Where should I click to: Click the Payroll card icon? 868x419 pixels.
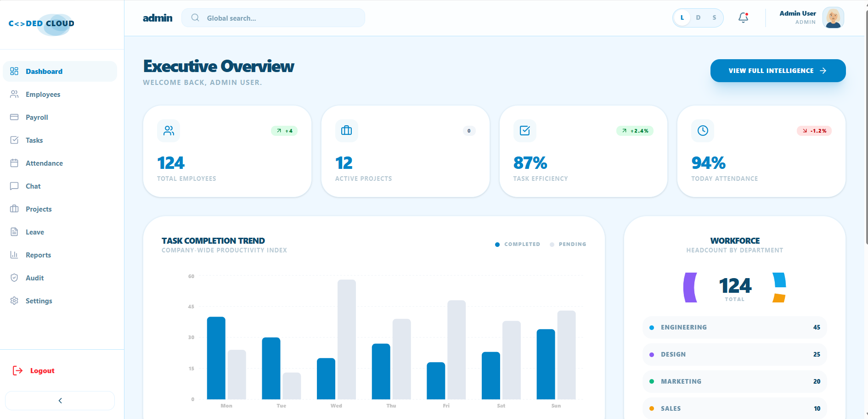14,117
